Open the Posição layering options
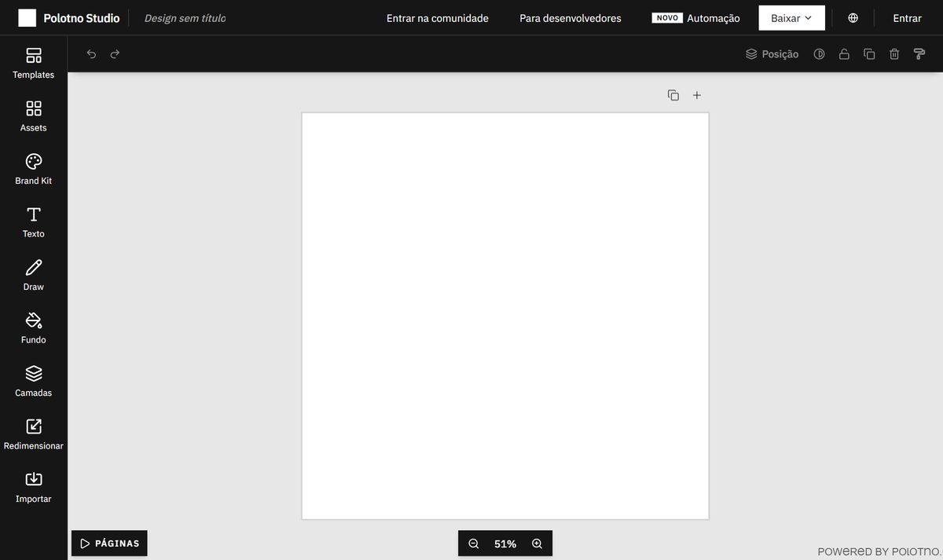Image resolution: width=943 pixels, height=560 pixels. pyautogui.click(x=772, y=54)
